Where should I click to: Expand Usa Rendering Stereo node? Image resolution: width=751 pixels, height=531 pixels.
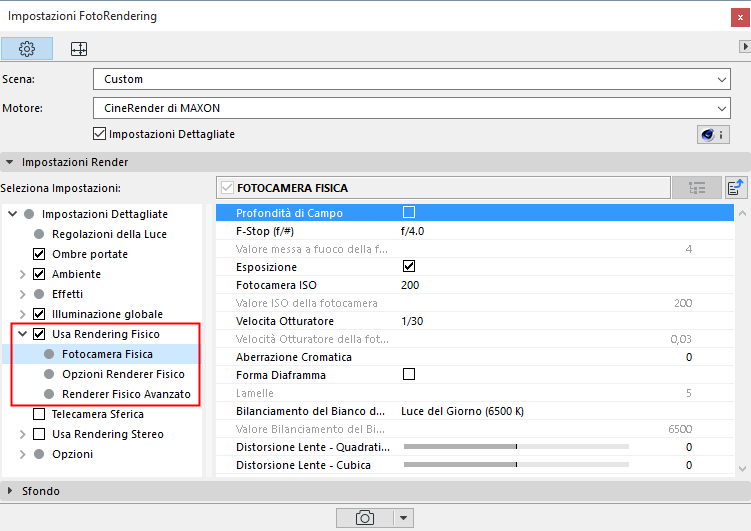pyautogui.click(x=22, y=434)
